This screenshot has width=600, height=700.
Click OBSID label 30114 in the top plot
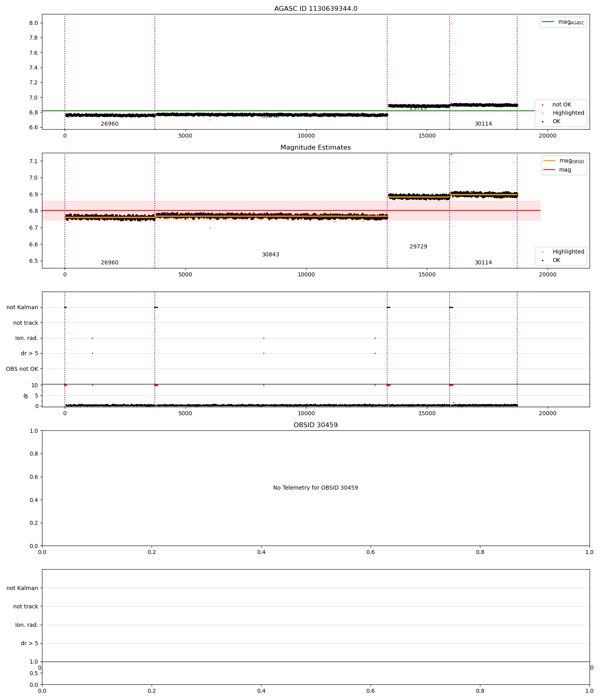(x=483, y=124)
